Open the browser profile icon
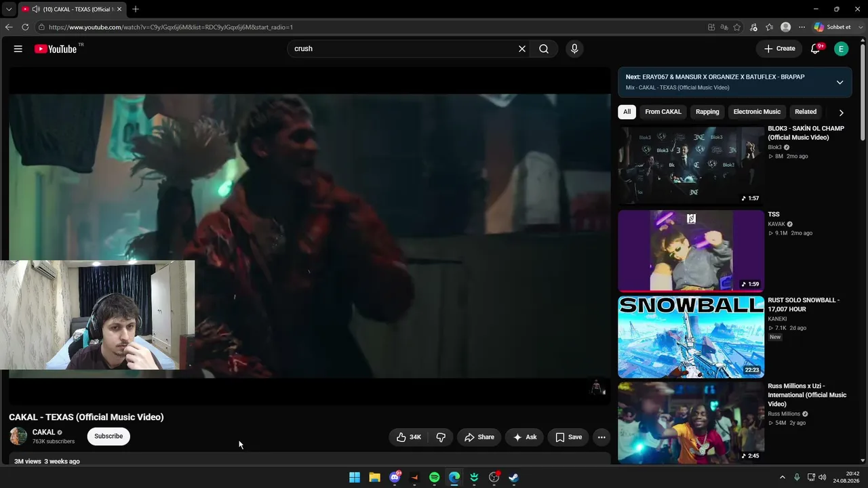The image size is (868, 488). [x=786, y=27]
